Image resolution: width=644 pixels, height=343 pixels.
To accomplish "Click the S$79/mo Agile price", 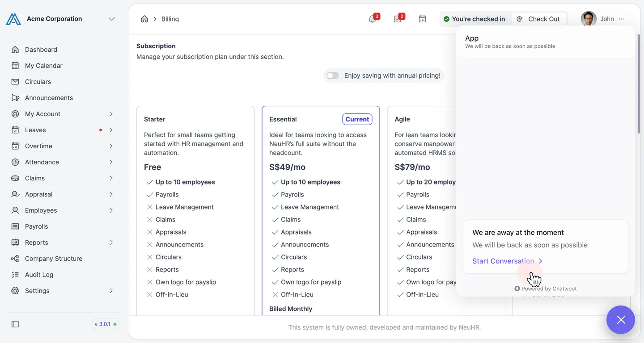I will click(x=412, y=167).
